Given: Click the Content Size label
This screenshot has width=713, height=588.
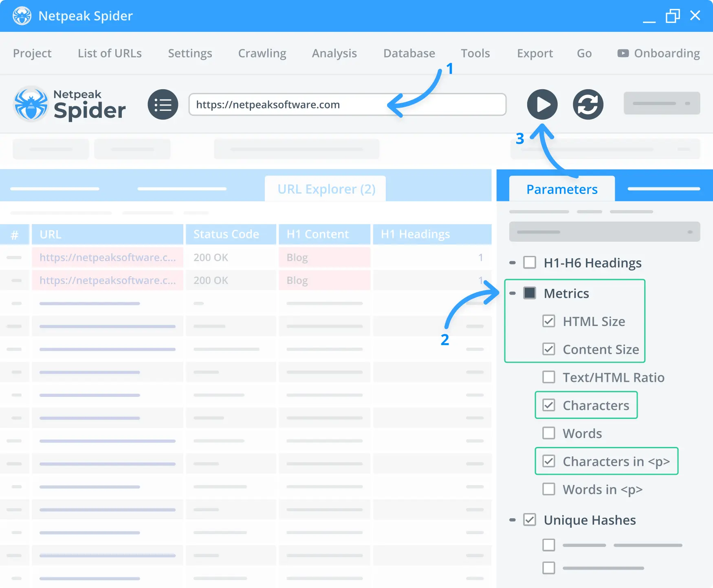Looking at the screenshot, I should click(601, 349).
